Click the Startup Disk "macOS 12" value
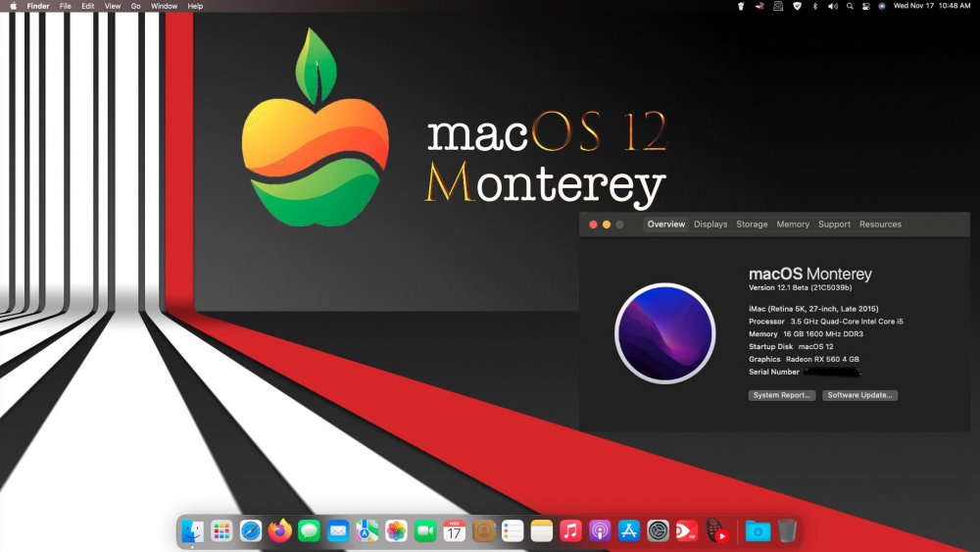 pyautogui.click(x=815, y=346)
